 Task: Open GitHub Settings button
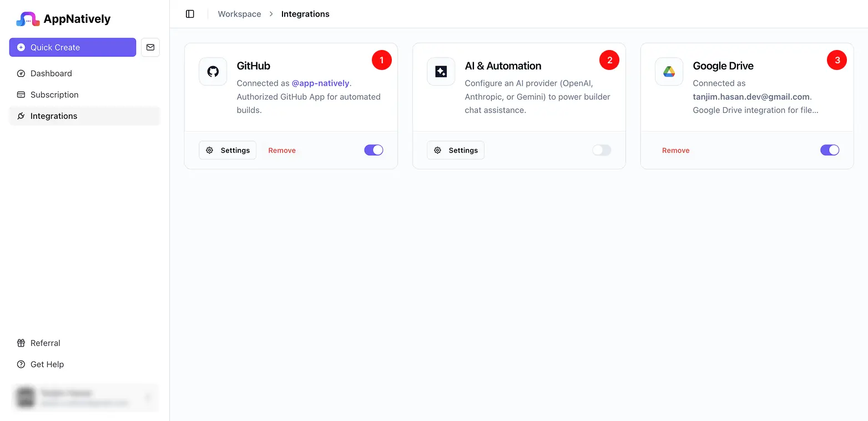[228, 151]
